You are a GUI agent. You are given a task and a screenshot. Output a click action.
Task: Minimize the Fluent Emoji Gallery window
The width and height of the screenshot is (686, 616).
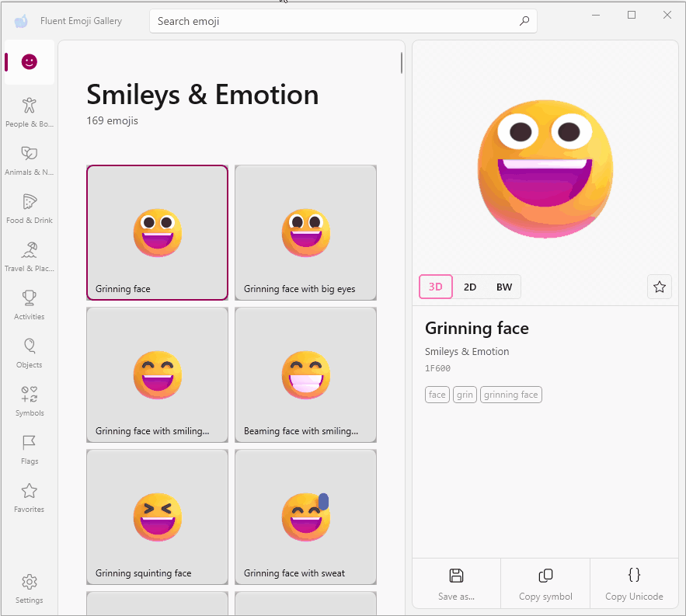point(596,15)
